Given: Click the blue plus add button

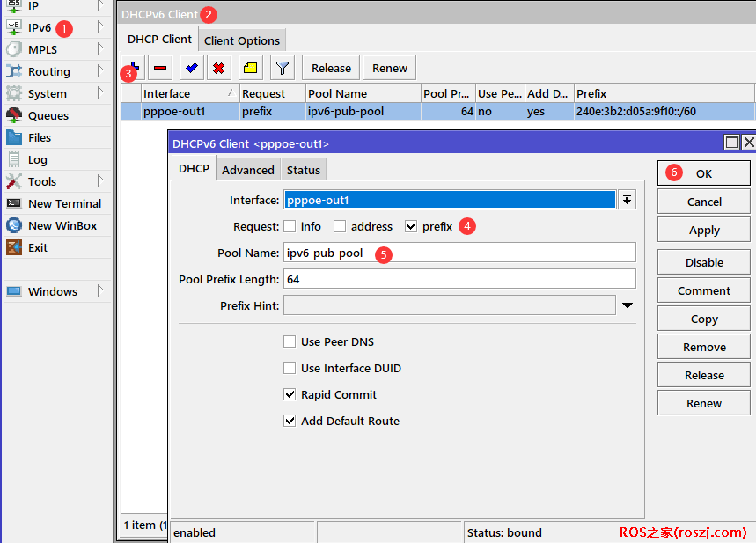Looking at the screenshot, I should click(x=132, y=67).
